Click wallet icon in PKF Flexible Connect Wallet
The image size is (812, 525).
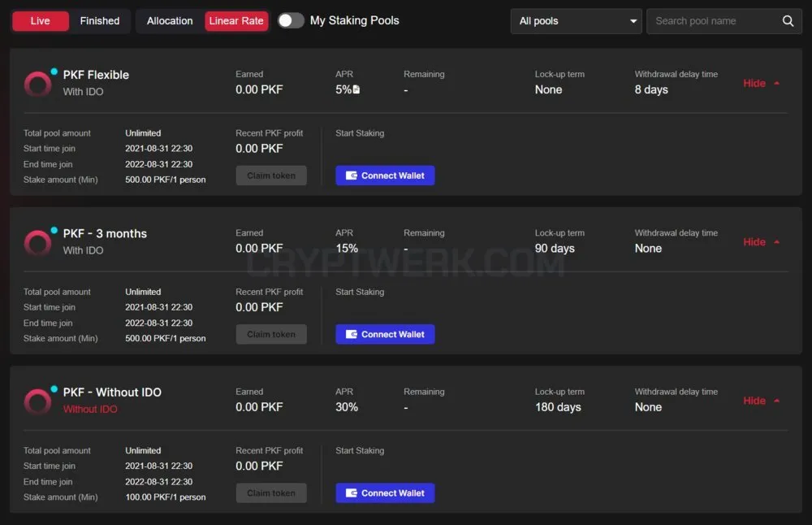tap(351, 176)
